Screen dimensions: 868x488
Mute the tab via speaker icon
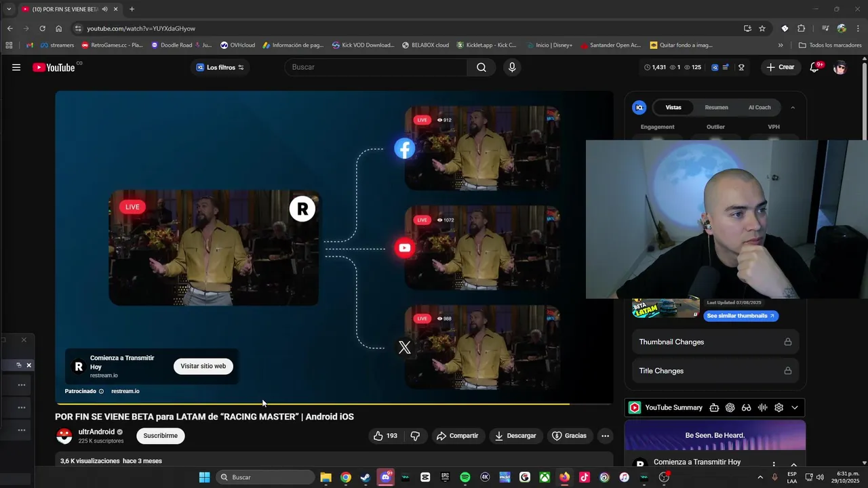pyautogui.click(x=104, y=9)
